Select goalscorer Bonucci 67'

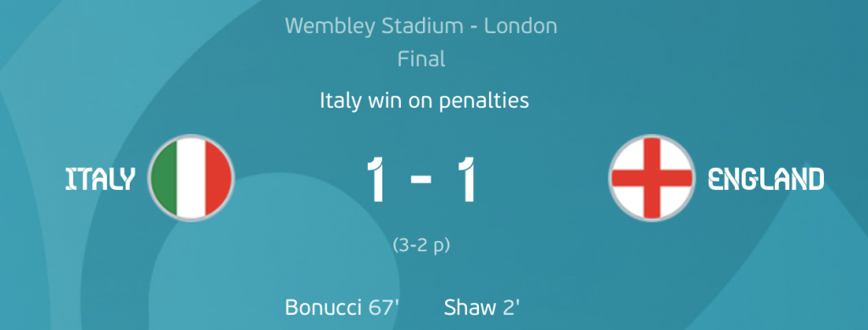pyautogui.click(x=342, y=307)
